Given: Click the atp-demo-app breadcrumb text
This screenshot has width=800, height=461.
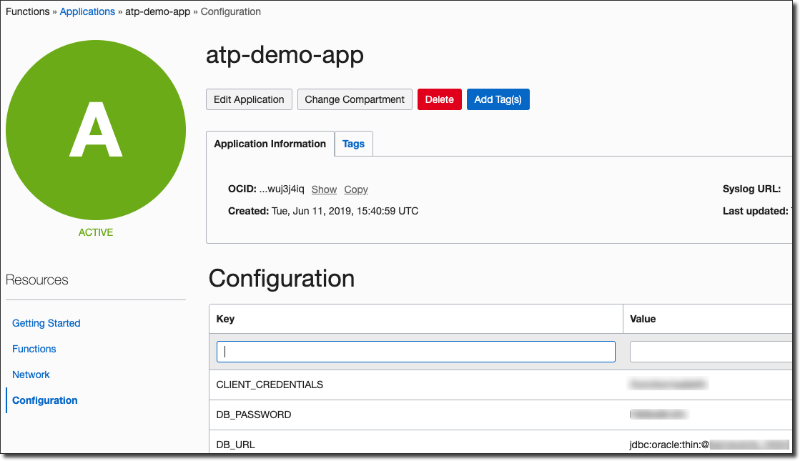Looking at the screenshot, I should (x=158, y=11).
